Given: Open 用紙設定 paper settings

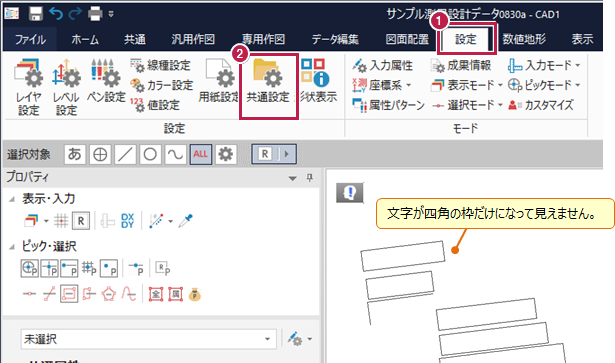Looking at the screenshot, I should [x=218, y=82].
